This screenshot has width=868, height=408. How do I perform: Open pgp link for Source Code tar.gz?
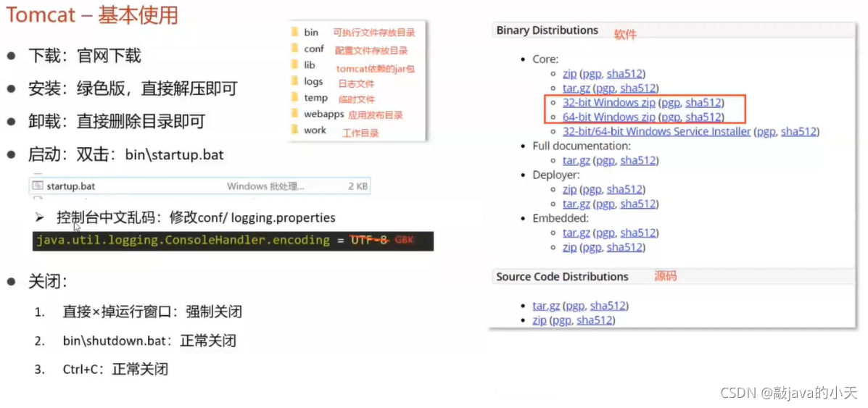pyautogui.click(x=574, y=306)
